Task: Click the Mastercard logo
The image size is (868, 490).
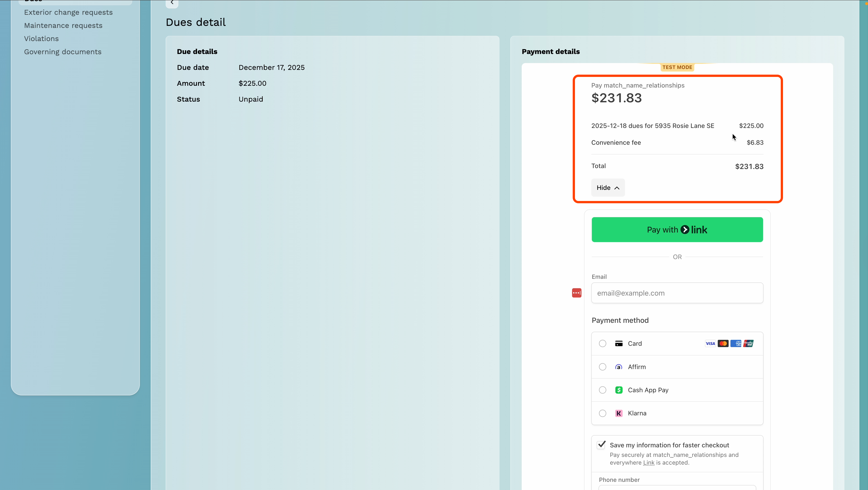Action: pyautogui.click(x=723, y=343)
